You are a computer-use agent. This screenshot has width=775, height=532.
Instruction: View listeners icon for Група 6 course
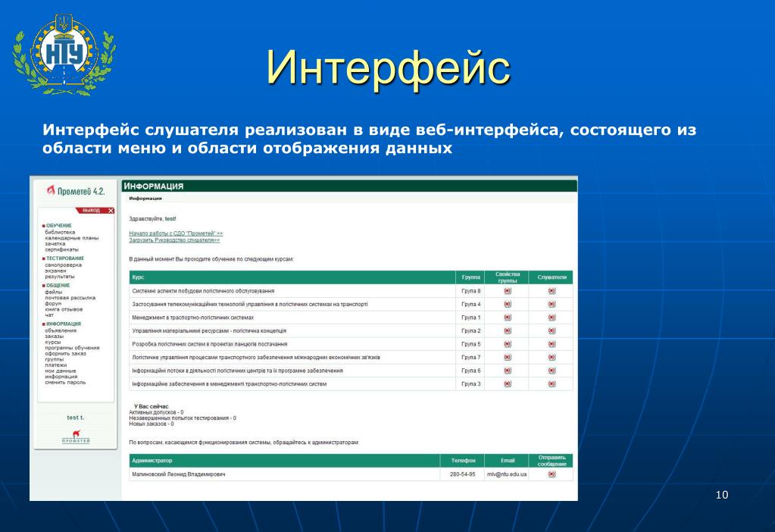(x=552, y=371)
